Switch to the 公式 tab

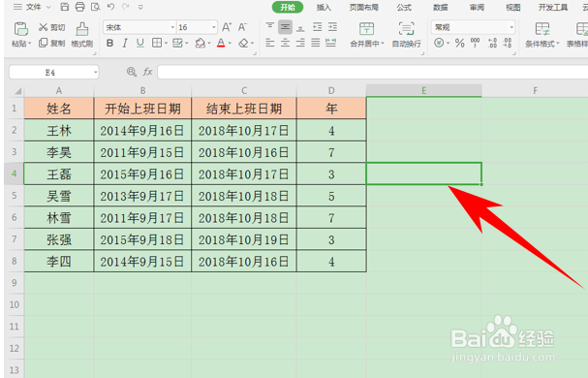pyautogui.click(x=404, y=7)
